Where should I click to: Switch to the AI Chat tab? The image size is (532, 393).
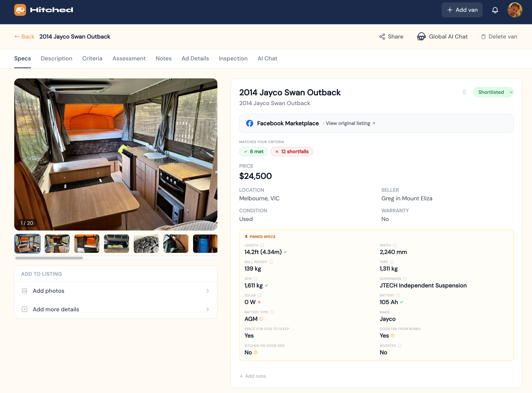click(267, 58)
